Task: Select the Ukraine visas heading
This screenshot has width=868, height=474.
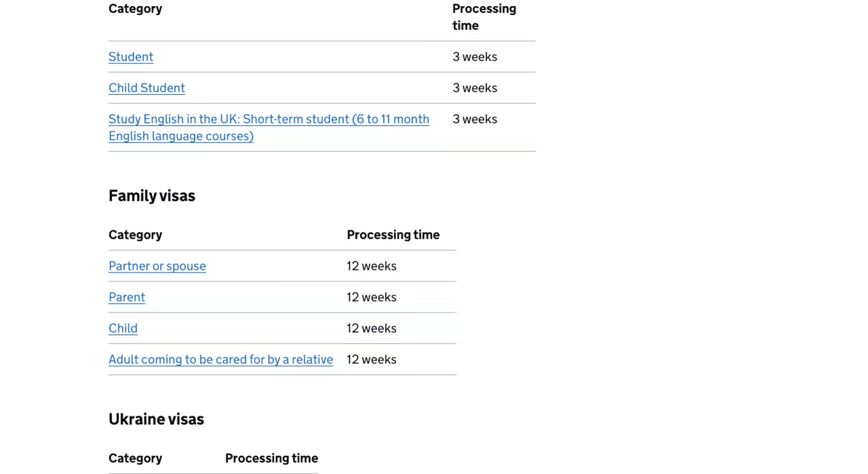Action: [x=156, y=419]
